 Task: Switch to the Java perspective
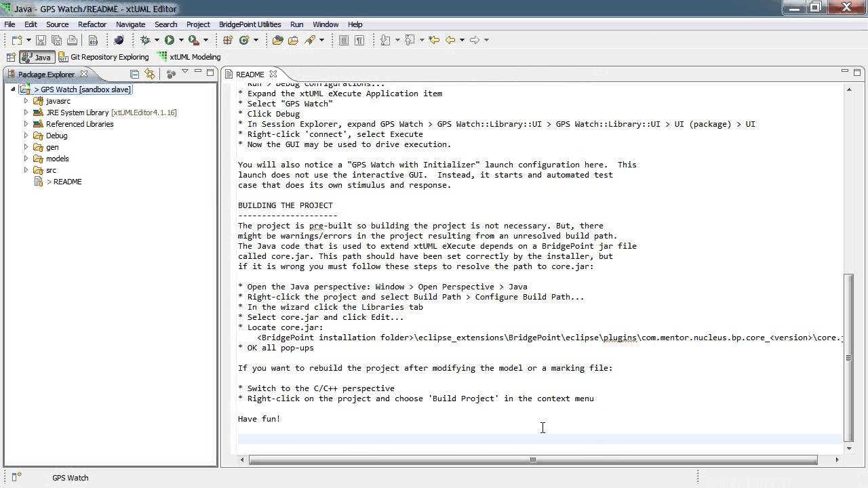(37, 57)
